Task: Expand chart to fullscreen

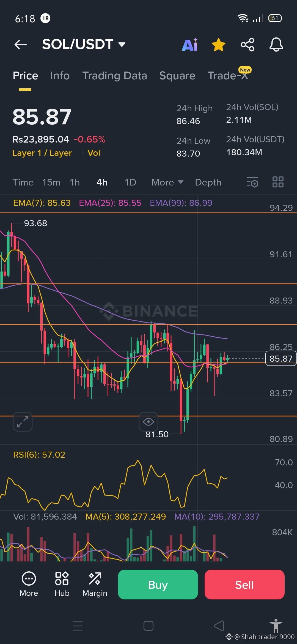Action: (23, 422)
